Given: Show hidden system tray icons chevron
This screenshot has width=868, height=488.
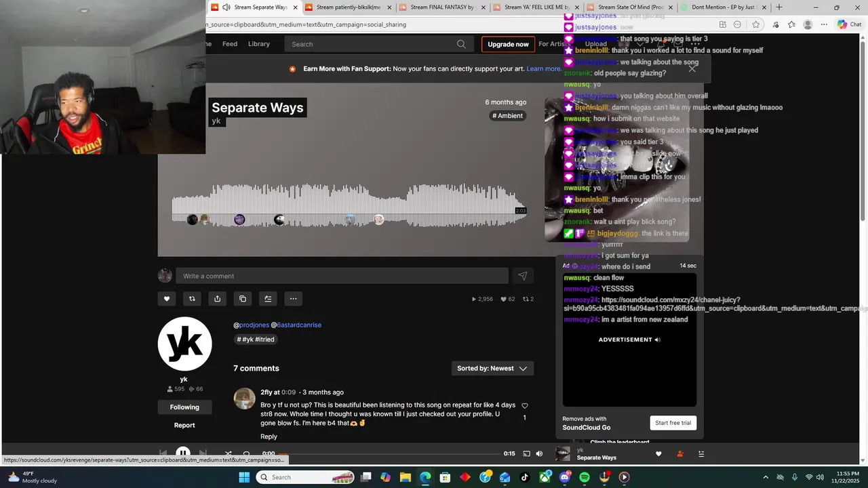Looking at the screenshot, I should 766,477.
